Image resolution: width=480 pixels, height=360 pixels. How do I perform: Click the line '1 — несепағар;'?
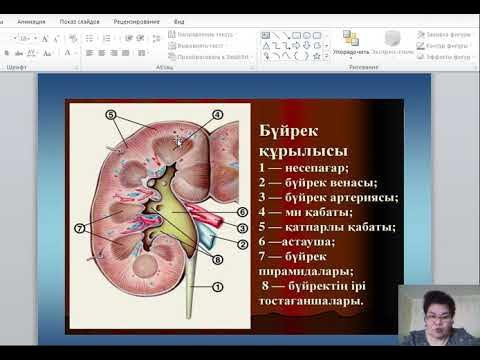(304, 168)
